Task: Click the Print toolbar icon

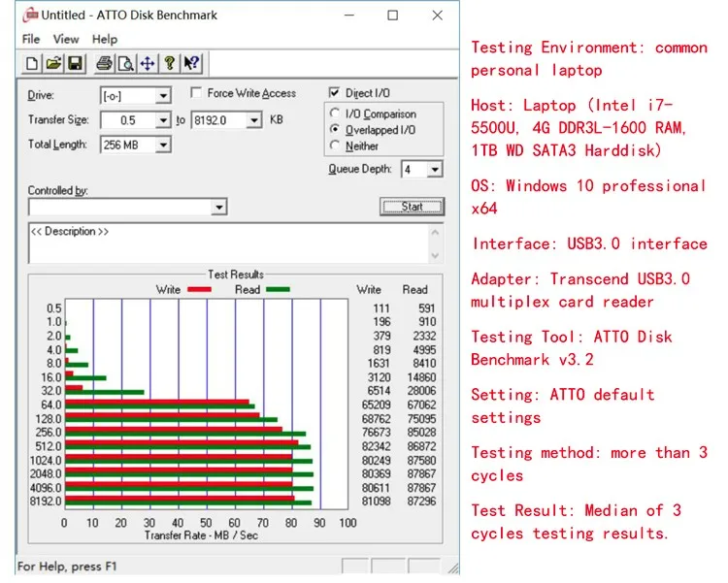Action: pos(104,63)
